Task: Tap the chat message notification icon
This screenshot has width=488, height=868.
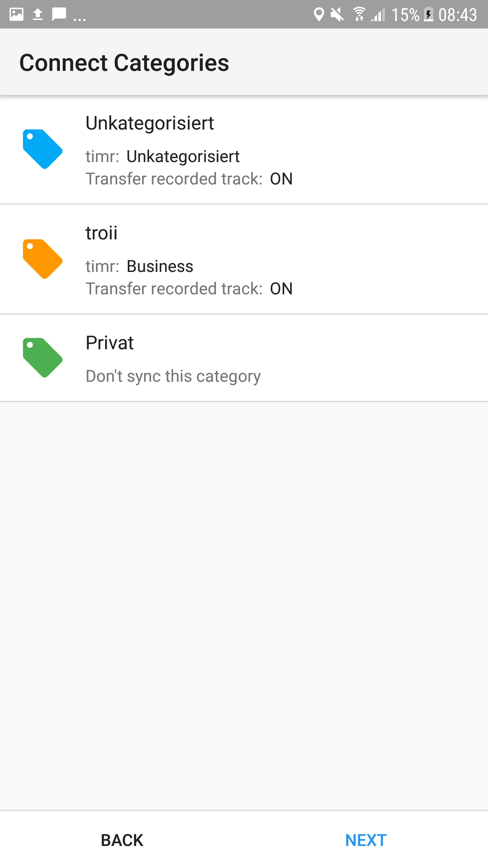Action: coord(59,15)
